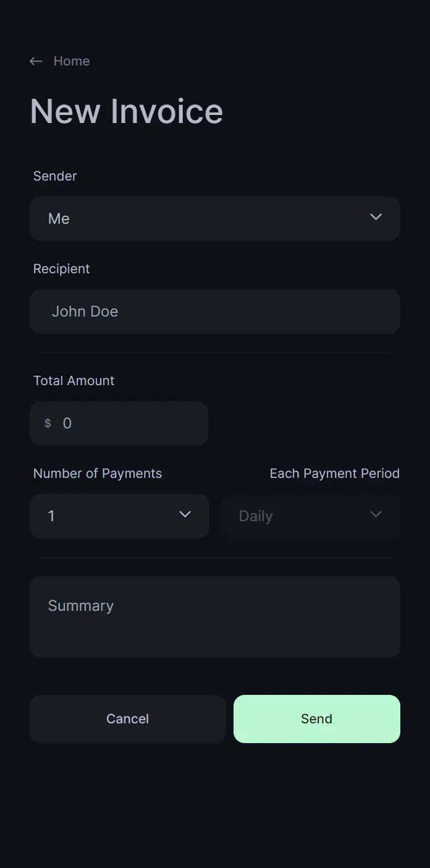The image size is (430, 868).
Task: Click the chevron in the Daily dropdown
Action: click(x=376, y=514)
